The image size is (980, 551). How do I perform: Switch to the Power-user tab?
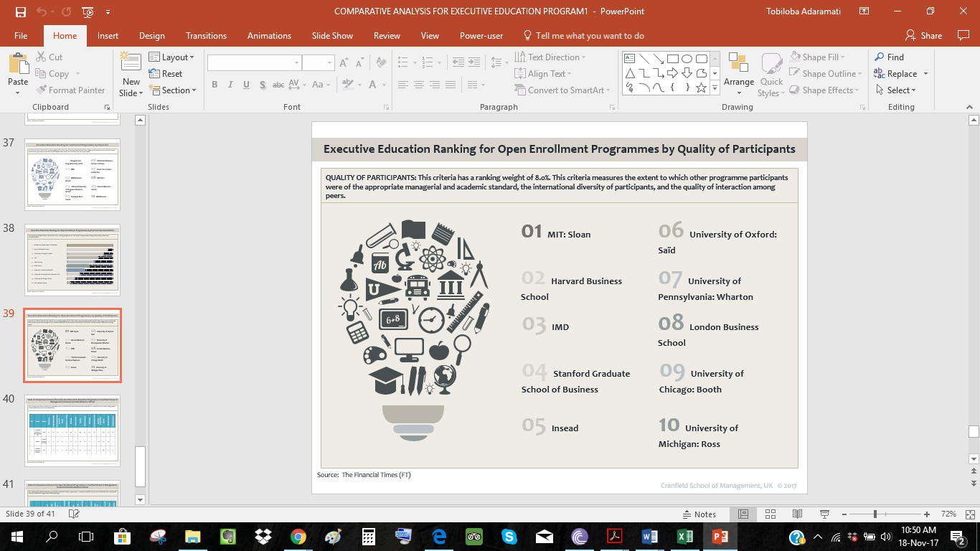(481, 35)
